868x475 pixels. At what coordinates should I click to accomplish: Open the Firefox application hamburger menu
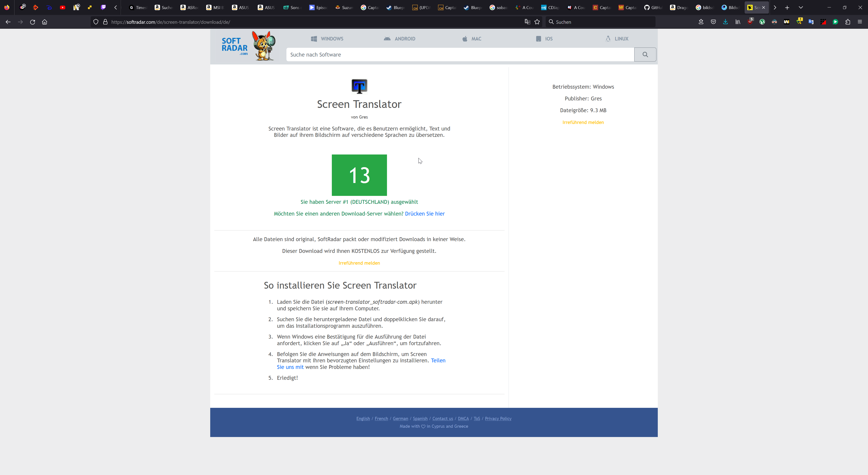pos(860,22)
